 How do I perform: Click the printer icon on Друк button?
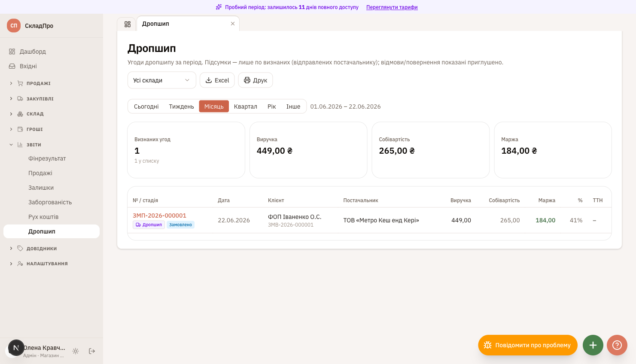click(247, 80)
